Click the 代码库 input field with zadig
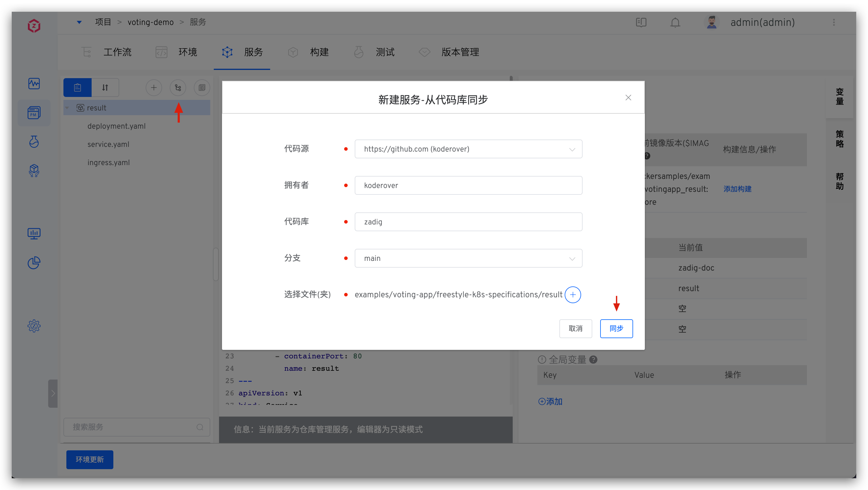This screenshot has height=490, width=868. click(468, 222)
